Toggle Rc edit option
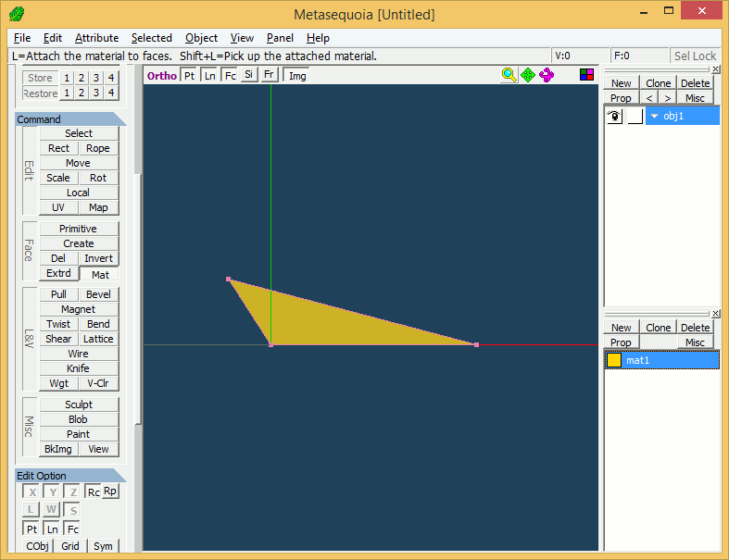The width and height of the screenshot is (729, 560). click(x=93, y=492)
